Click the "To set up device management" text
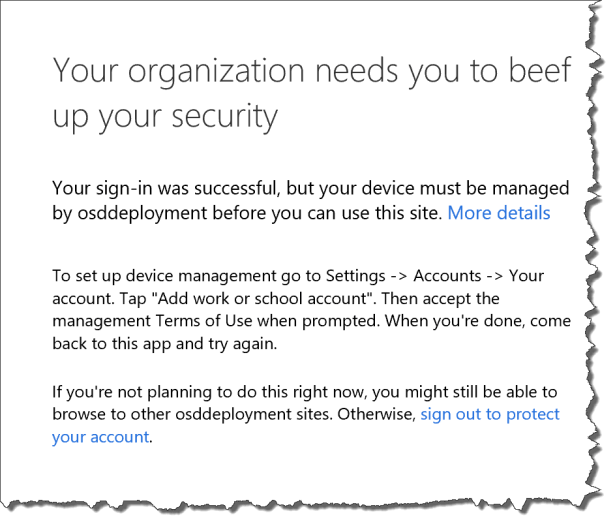This screenshot has width=615, height=526. (152, 276)
